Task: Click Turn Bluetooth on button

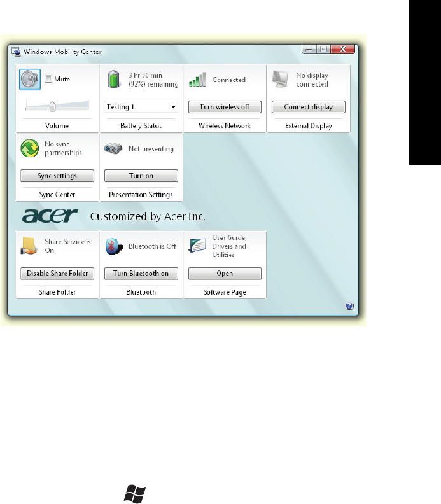Action: 141,274
